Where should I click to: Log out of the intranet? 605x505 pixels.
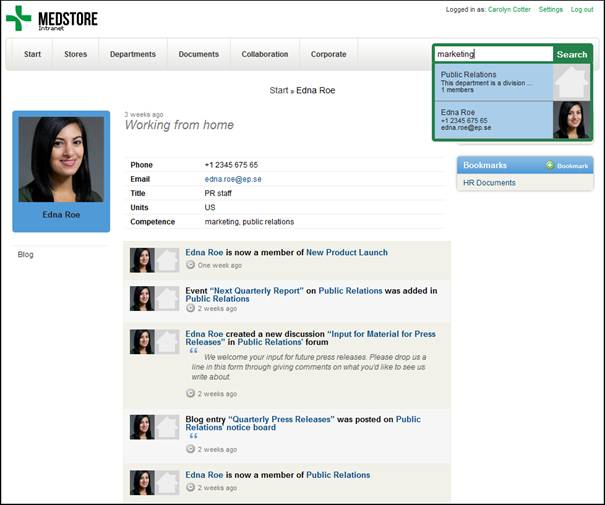[582, 9]
